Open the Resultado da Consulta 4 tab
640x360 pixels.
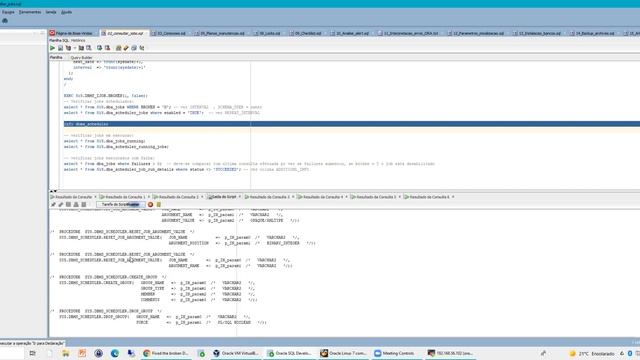(322, 197)
